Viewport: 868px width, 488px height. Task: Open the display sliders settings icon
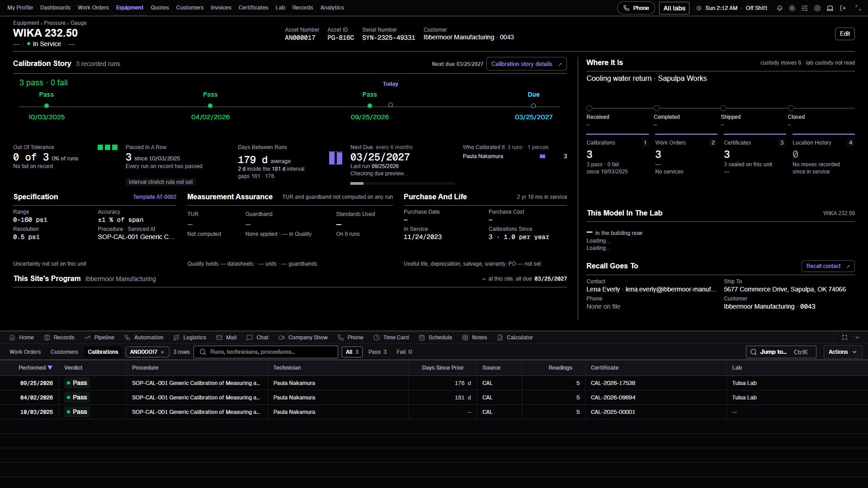[805, 8]
